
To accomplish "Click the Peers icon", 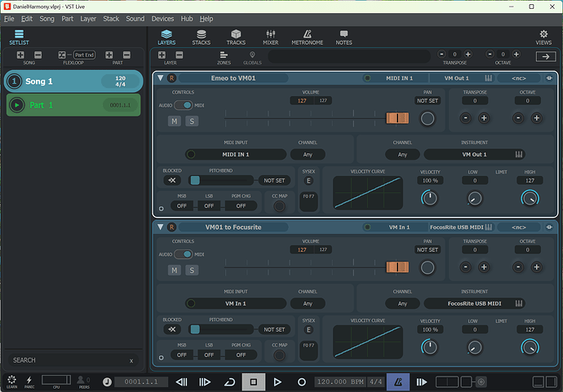I will pos(84,381).
